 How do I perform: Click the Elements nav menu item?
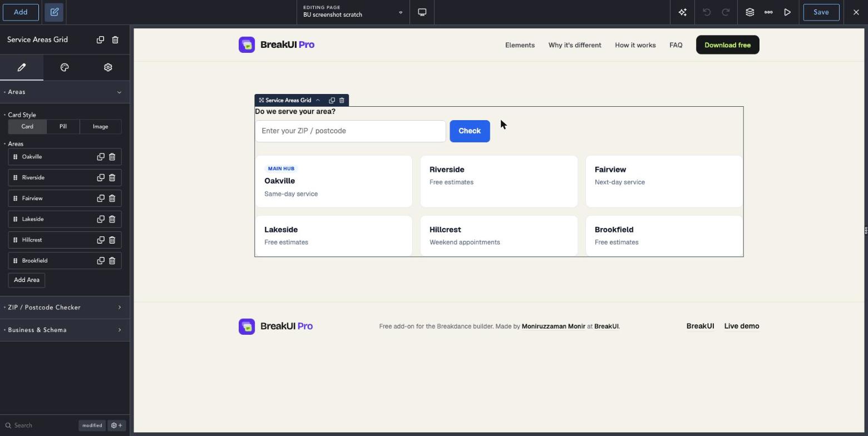click(x=520, y=45)
